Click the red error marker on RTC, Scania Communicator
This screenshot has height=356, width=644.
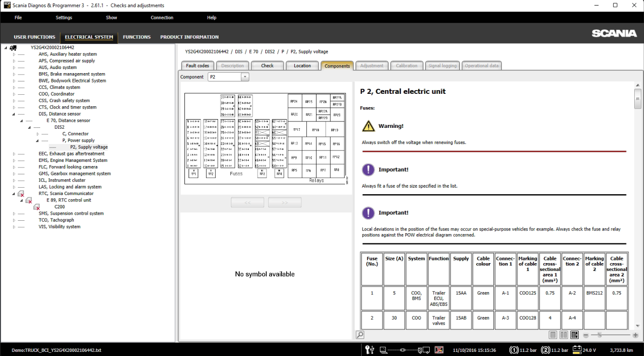21,193
